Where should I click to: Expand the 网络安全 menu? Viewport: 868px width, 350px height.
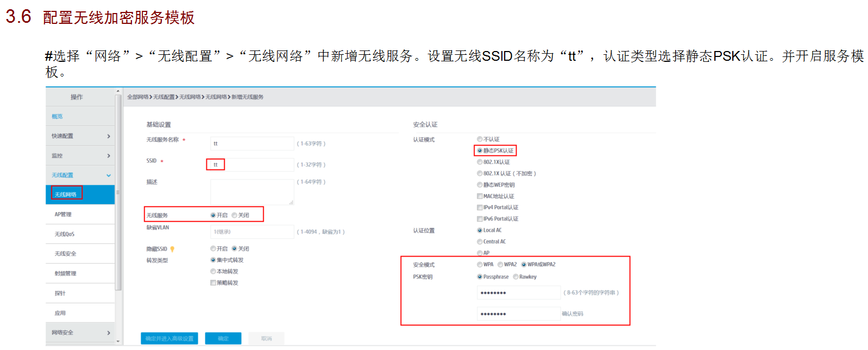(80, 333)
